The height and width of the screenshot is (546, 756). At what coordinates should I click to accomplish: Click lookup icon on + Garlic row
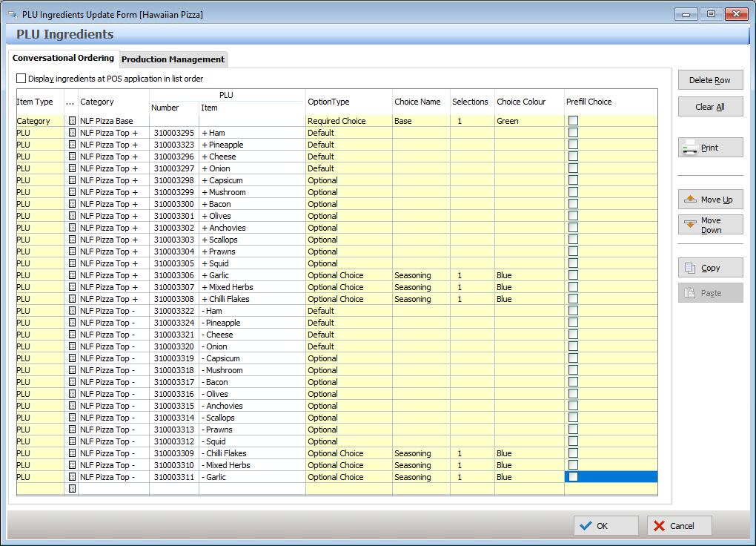pos(72,275)
